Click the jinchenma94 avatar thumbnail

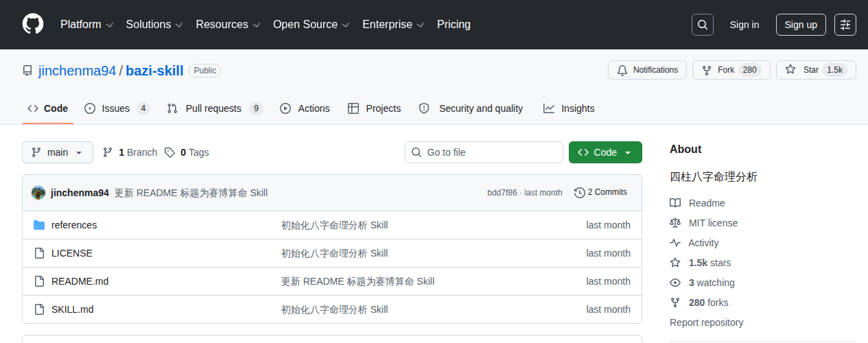(x=38, y=193)
